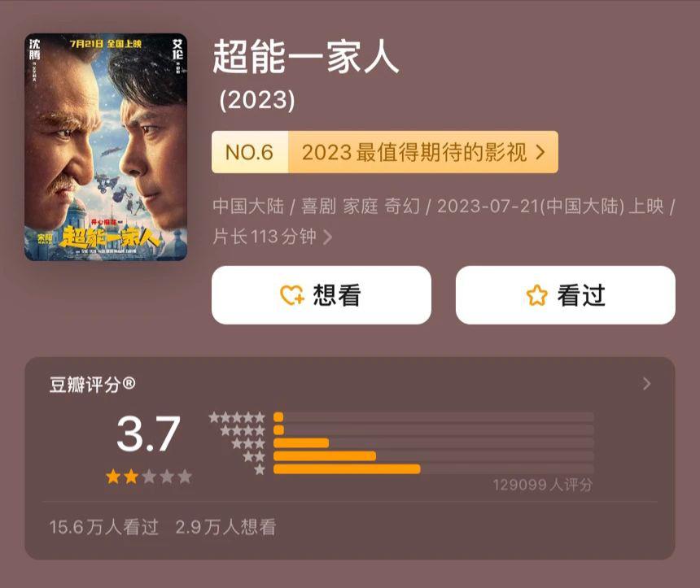Tap the 3.7 score number

(148, 433)
